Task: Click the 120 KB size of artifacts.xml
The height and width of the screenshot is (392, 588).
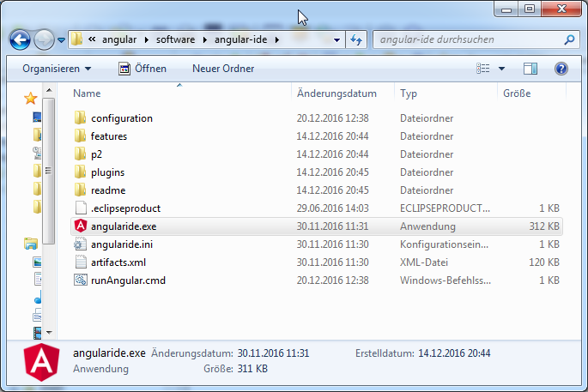Action: tap(543, 262)
